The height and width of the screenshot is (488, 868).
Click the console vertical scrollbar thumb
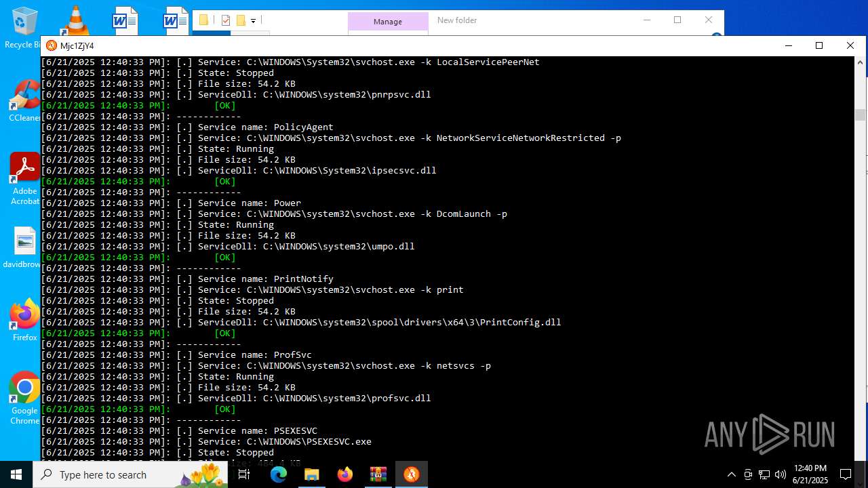(x=860, y=115)
